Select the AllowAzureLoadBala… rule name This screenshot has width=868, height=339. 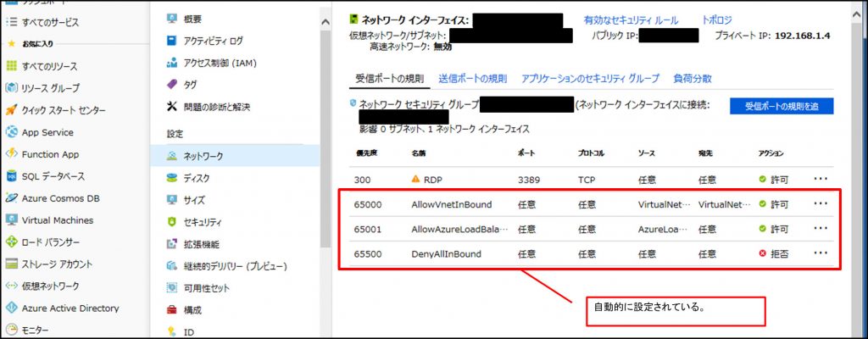coord(459,230)
